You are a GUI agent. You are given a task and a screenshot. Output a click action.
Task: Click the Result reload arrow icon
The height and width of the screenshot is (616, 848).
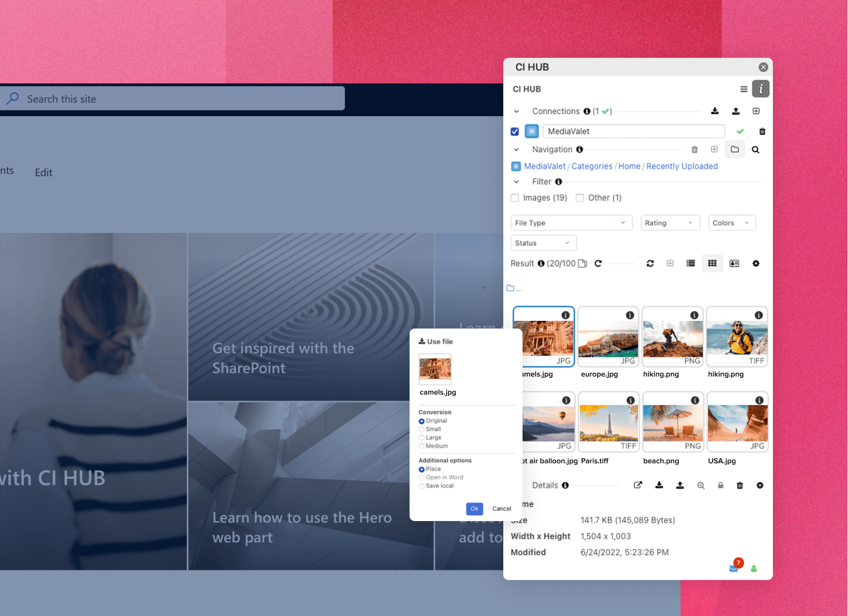coord(598,264)
